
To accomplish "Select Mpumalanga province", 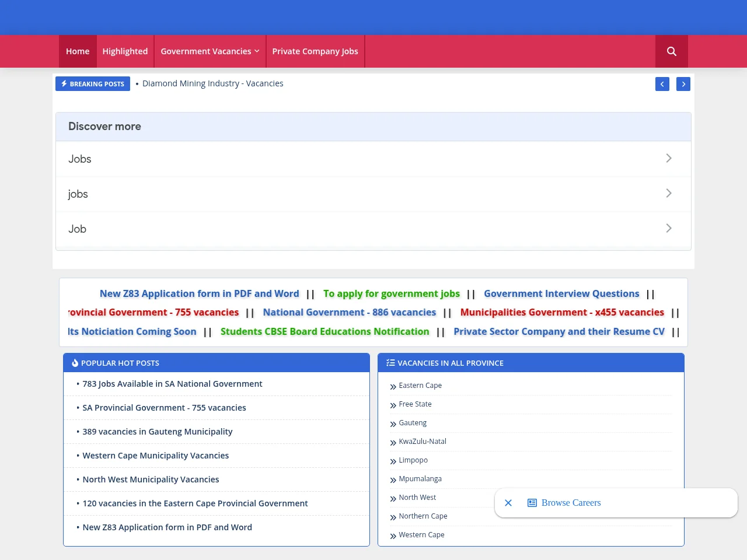I will 420,479.
